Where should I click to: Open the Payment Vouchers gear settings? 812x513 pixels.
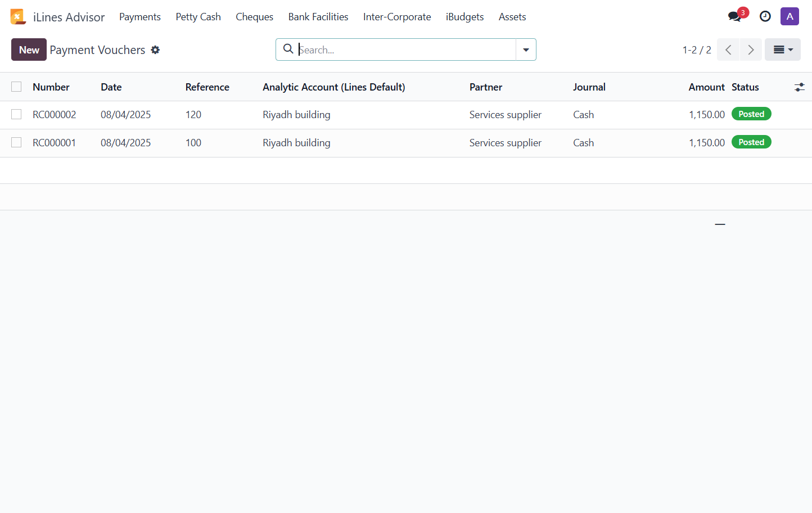pos(155,50)
